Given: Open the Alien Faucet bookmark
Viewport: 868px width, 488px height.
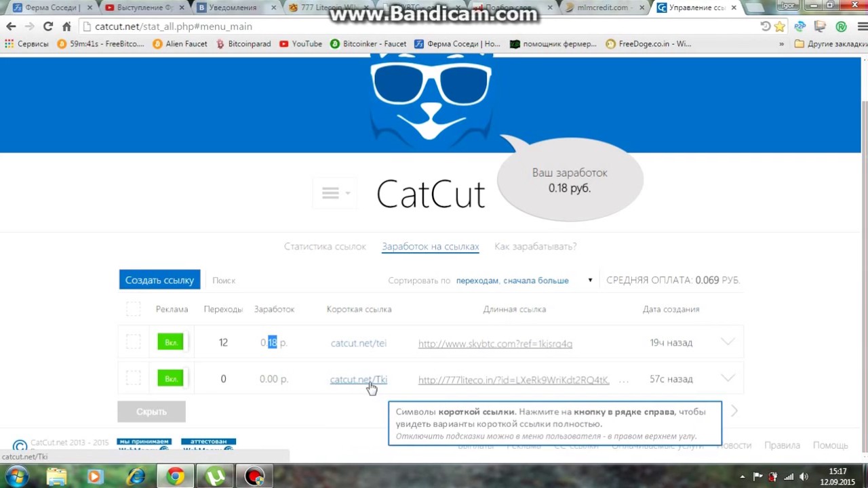Looking at the screenshot, I should [180, 43].
